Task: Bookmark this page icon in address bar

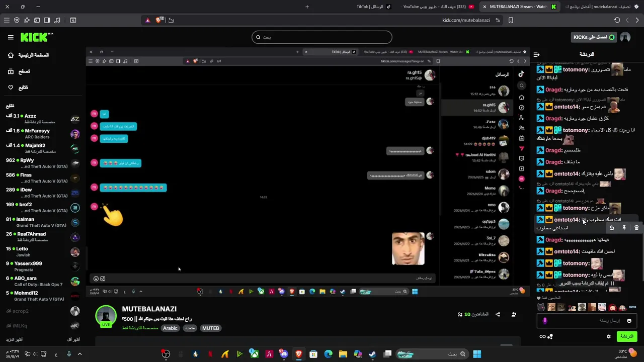Action: [x=511, y=20]
